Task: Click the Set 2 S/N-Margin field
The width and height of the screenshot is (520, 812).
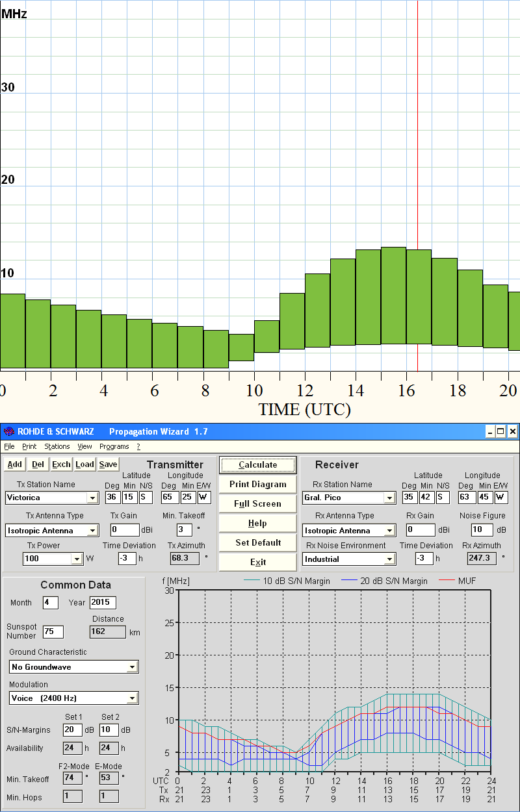Action: click(109, 730)
